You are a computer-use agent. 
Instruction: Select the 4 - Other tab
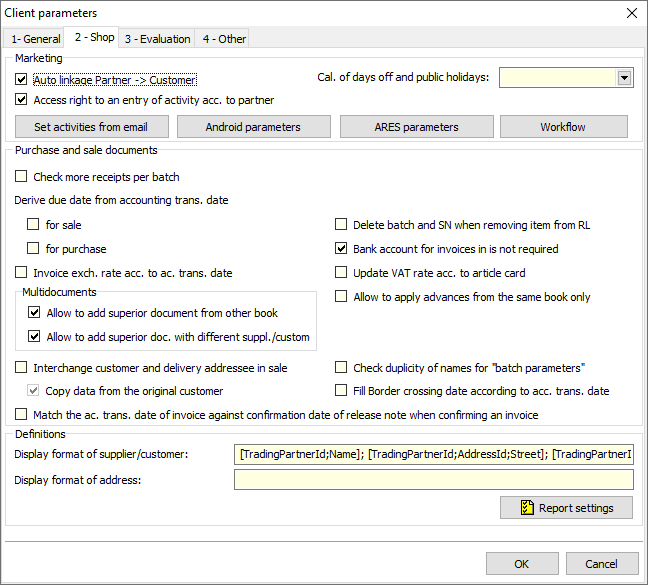[224, 39]
